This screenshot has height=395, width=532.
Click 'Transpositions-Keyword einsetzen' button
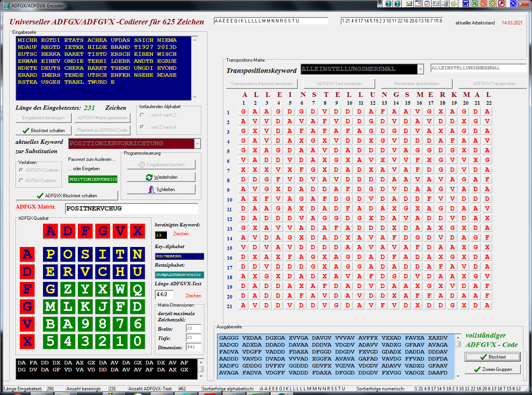click(x=262, y=84)
